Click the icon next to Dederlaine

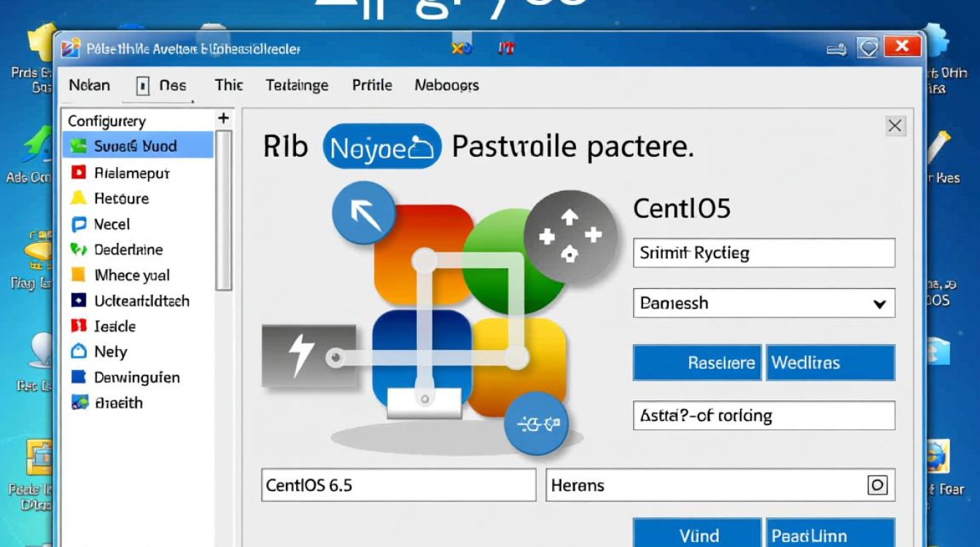click(x=79, y=249)
